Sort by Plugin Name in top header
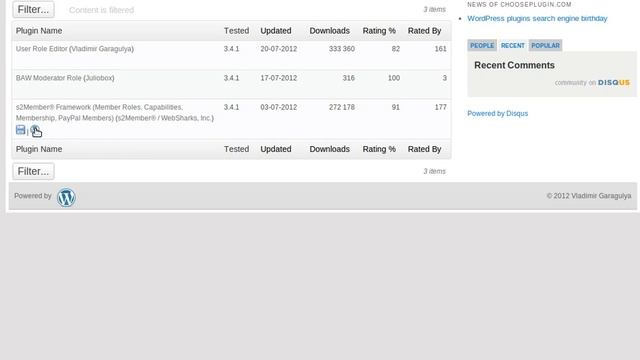 coord(39,31)
